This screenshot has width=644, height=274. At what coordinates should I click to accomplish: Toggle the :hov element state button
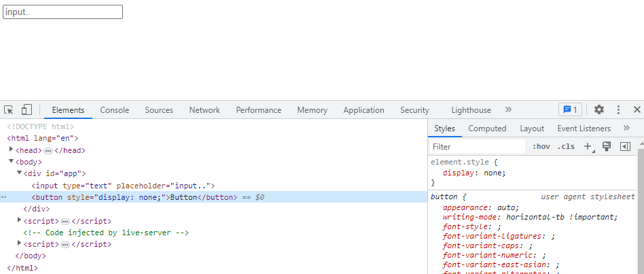pos(541,147)
